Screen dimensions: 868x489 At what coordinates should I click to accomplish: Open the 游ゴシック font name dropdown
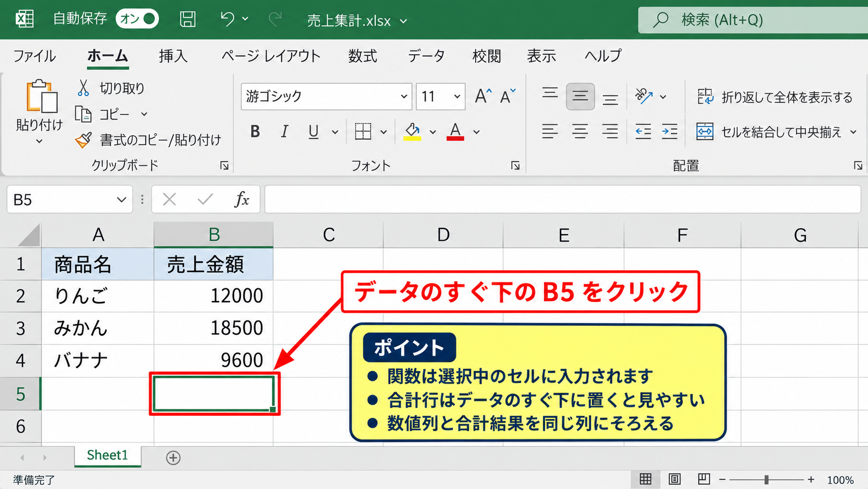click(x=404, y=96)
